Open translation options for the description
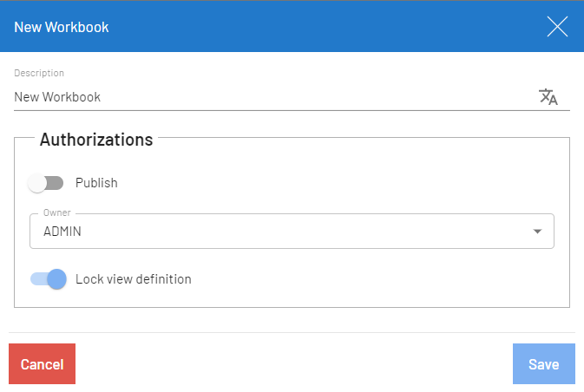 pos(548,97)
